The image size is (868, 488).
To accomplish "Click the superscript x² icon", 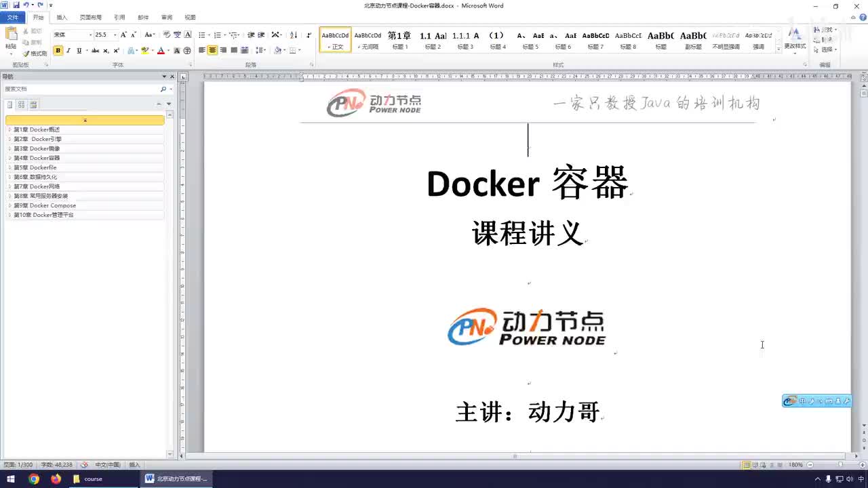I will tap(116, 51).
